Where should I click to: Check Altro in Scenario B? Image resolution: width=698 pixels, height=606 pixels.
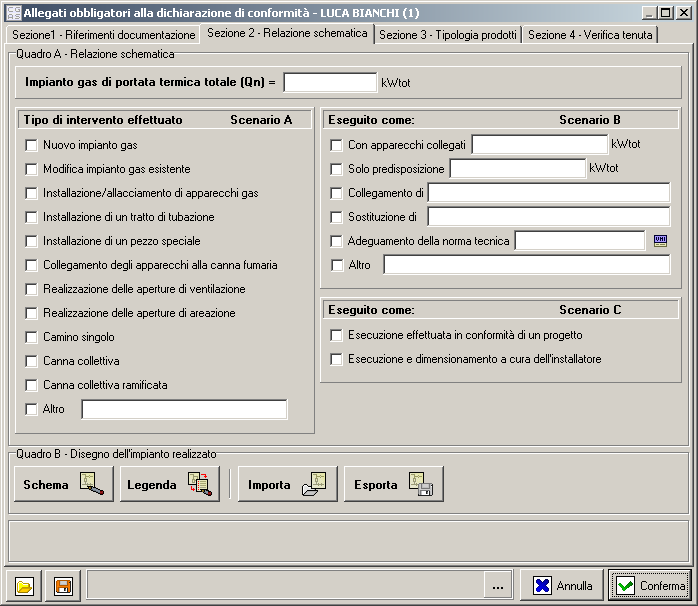tap(337, 265)
